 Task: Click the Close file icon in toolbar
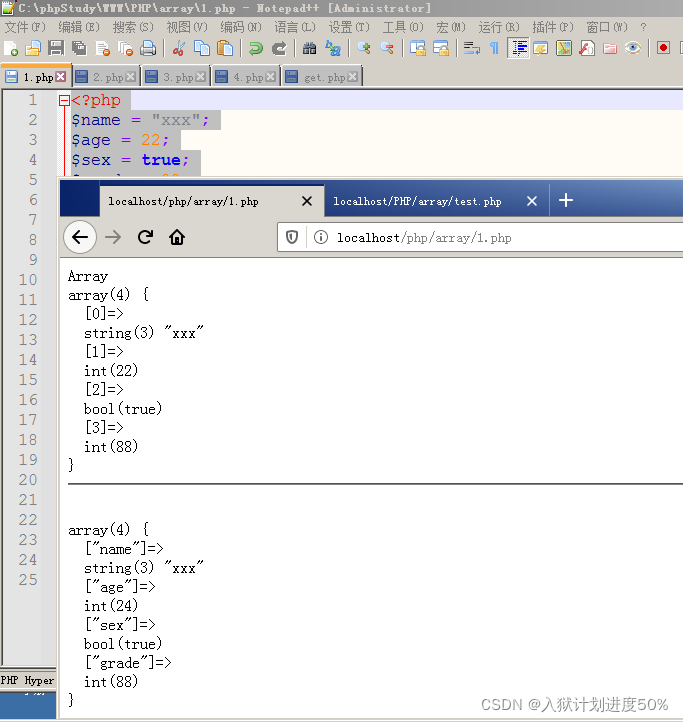(102, 48)
